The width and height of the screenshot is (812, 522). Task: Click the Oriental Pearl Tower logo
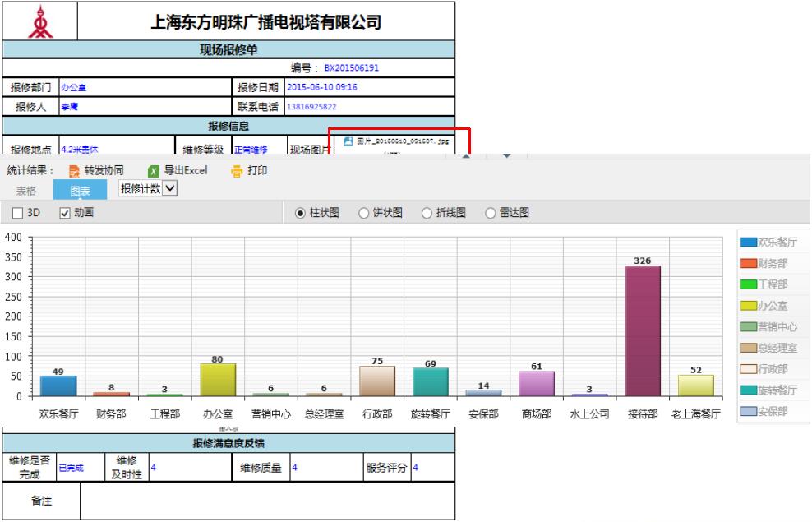[x=40, y=21]
